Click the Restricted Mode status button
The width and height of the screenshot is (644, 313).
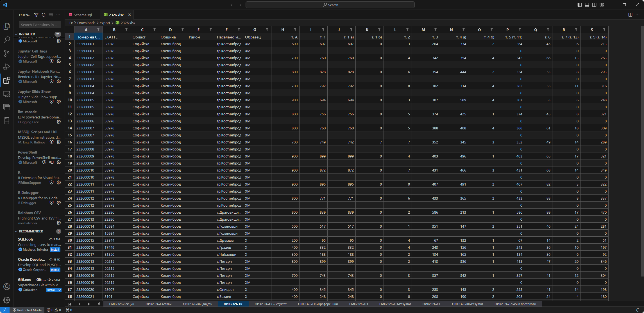(27, 310)
